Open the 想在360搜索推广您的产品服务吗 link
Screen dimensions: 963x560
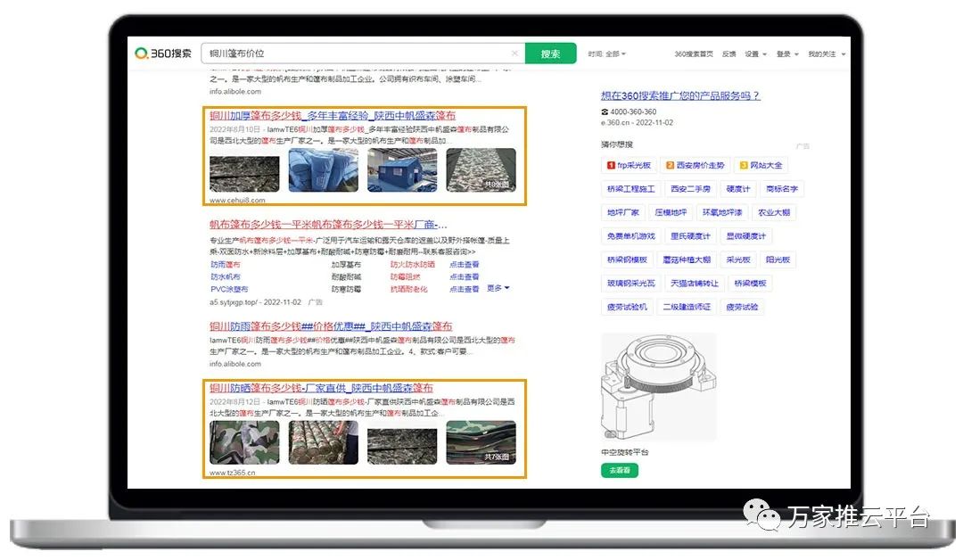(680, 96)
